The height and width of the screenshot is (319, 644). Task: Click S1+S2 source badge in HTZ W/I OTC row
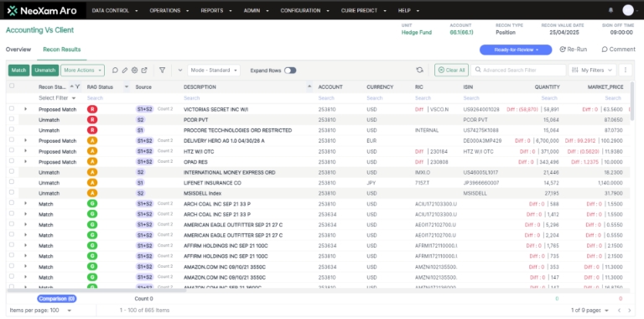click(x=144, y=151)
